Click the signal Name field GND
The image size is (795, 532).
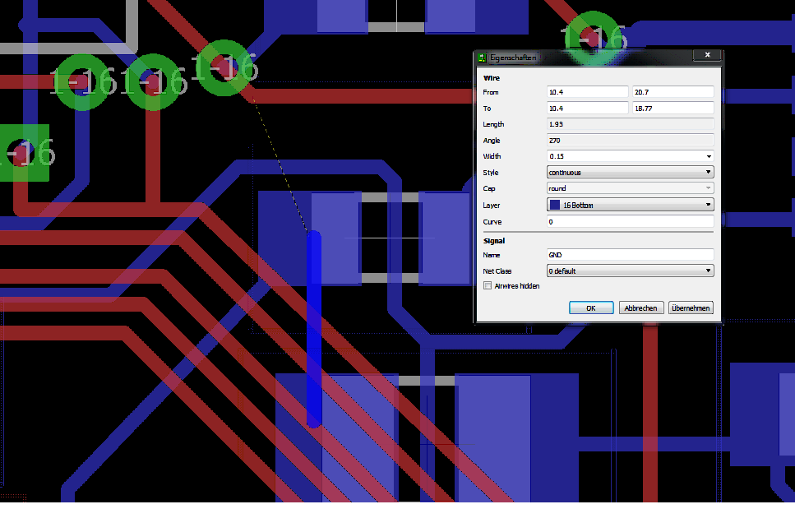click(x=631, y=255)
